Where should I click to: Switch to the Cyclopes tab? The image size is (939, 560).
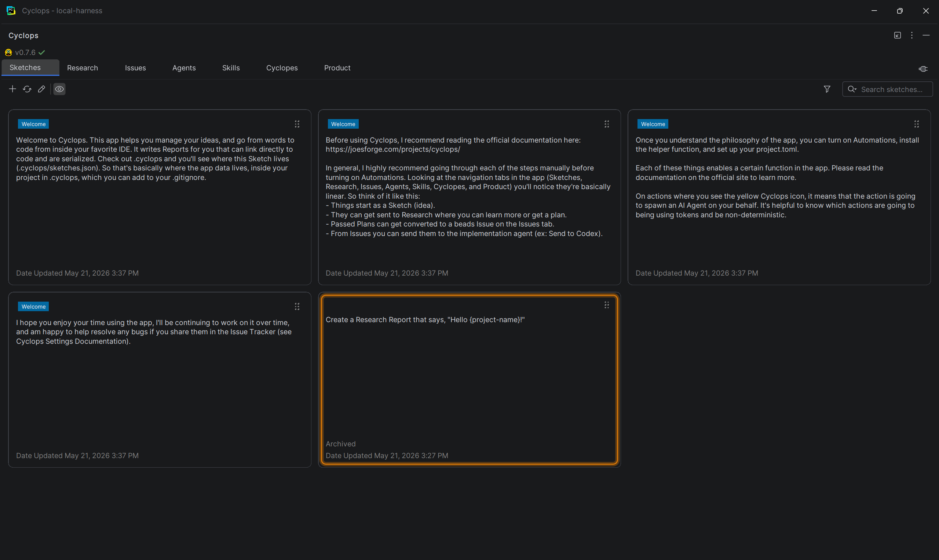click(x=282, y=68)
